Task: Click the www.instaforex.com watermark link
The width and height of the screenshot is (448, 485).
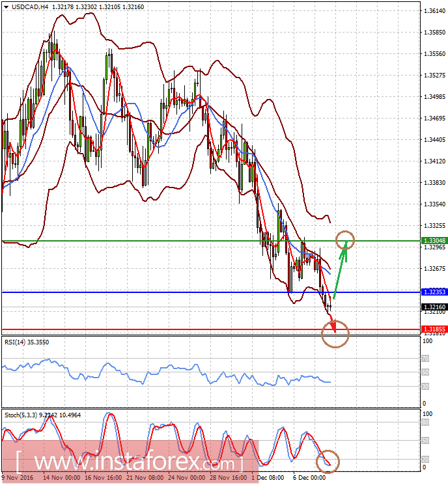Action: (130, 463)
